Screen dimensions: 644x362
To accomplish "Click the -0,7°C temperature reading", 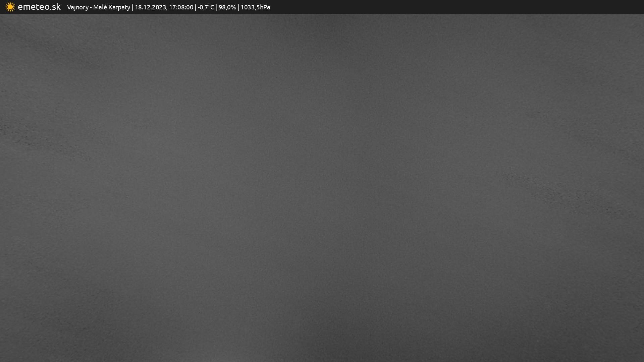I will [206, 7].
